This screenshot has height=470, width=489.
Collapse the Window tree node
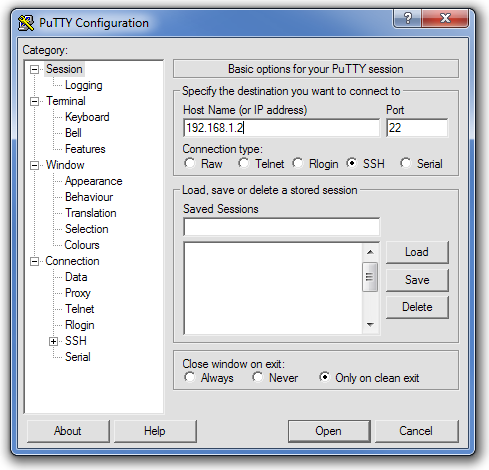point(34,165)
